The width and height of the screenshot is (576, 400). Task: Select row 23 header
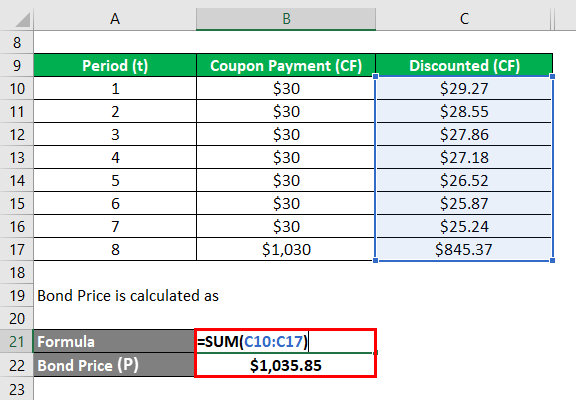[17, 389]
